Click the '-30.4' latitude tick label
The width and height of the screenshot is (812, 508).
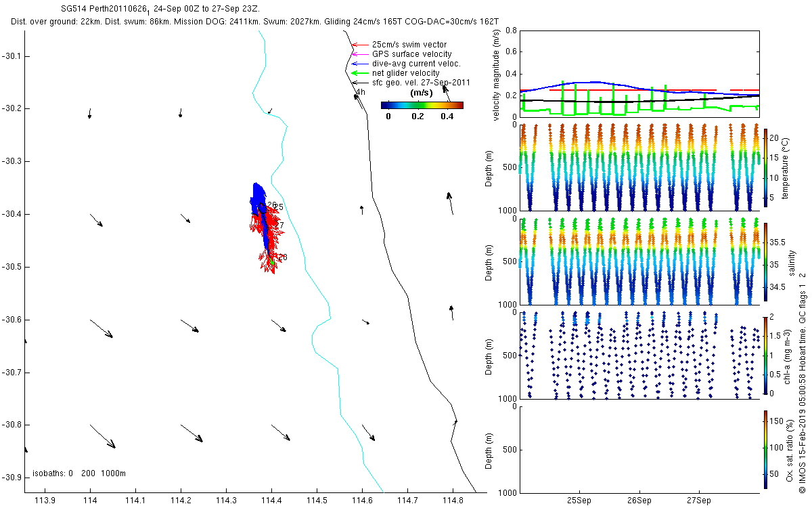[x=12, y=214]
